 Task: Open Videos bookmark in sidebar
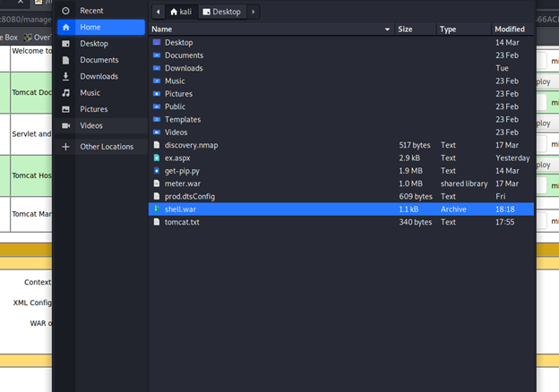[x=101, y=125]
